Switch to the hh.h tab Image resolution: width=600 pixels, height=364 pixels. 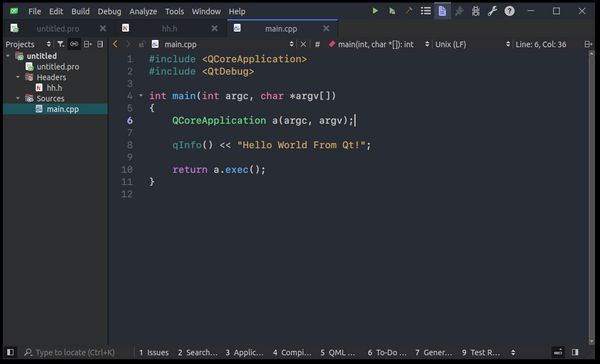pos(169,28)
